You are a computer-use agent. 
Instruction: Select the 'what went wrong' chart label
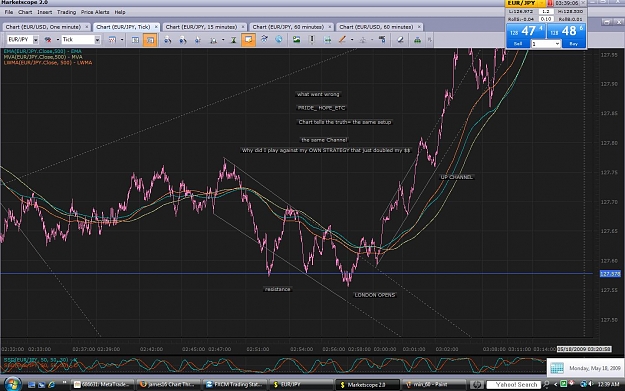[x=318, y=94]
